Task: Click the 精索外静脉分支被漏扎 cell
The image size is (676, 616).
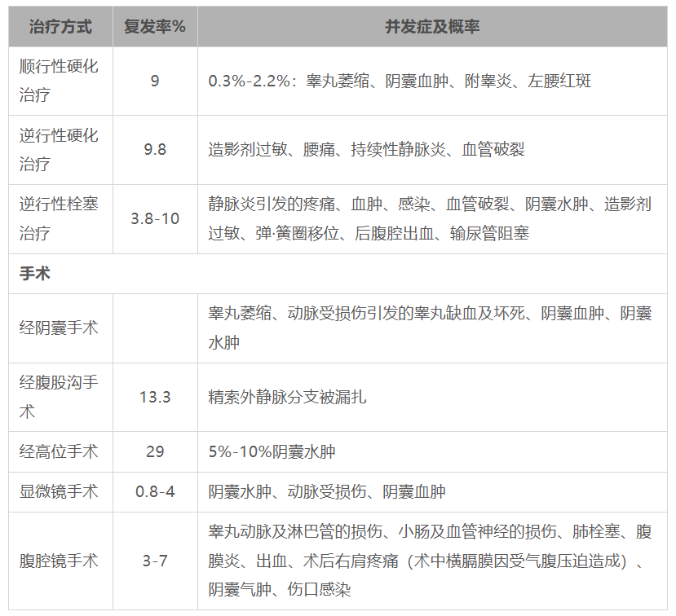Action: tap(432, 397)
